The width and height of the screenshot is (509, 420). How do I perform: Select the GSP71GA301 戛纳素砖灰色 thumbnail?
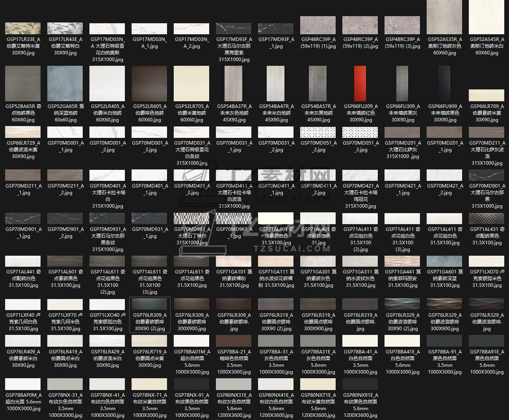(x=318, y=261)
